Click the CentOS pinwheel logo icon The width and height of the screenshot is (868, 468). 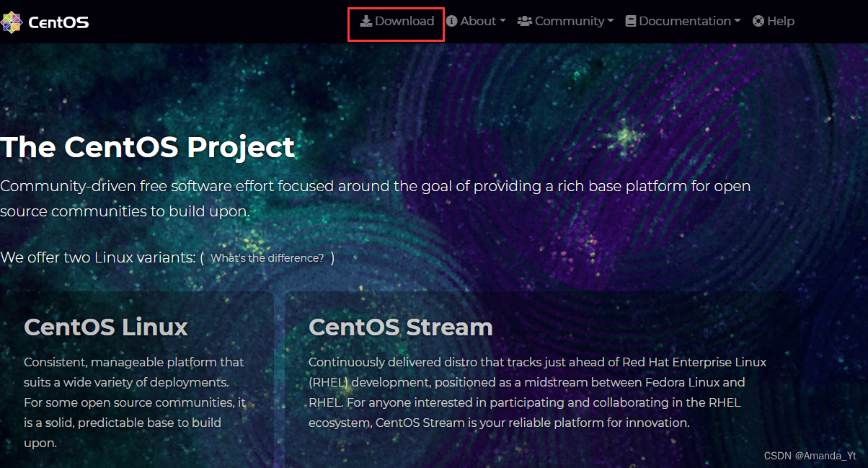[x=11, y=22]
